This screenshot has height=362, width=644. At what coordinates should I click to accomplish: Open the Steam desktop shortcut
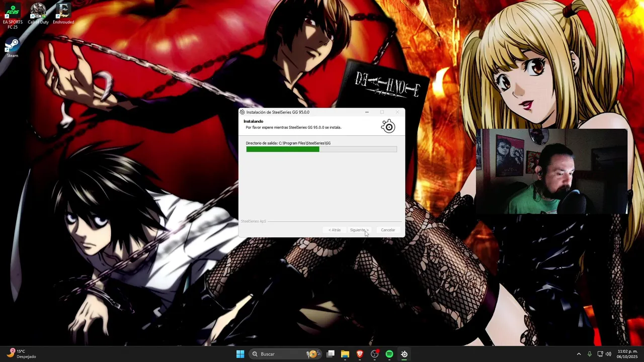[13, 48]
